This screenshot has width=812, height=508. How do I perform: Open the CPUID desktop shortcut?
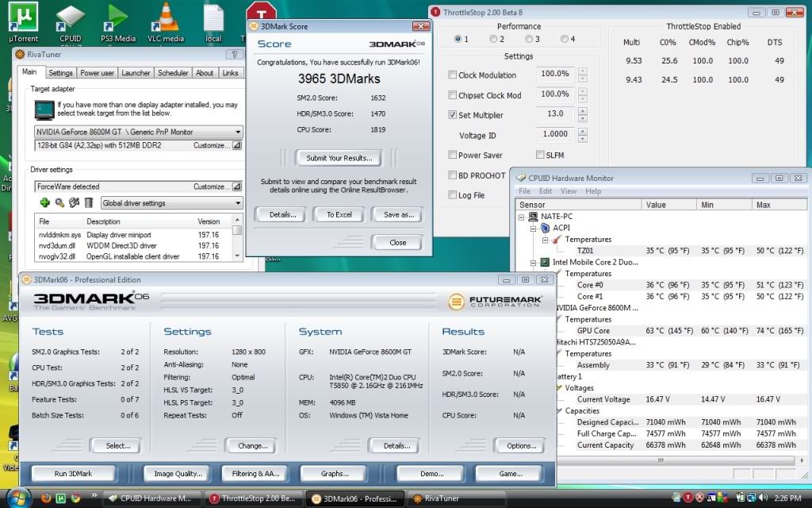pyautogui.click(x=70, y=21)
